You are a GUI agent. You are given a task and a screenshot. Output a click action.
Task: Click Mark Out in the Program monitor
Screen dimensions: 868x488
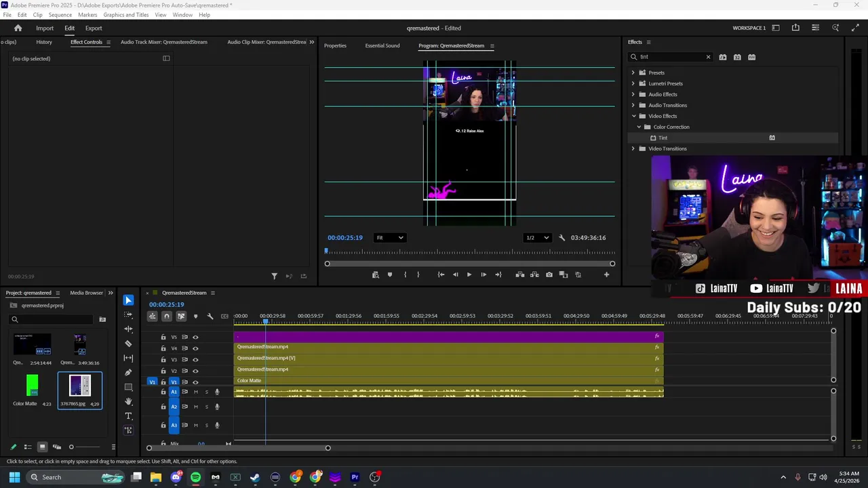coord(418,274)
